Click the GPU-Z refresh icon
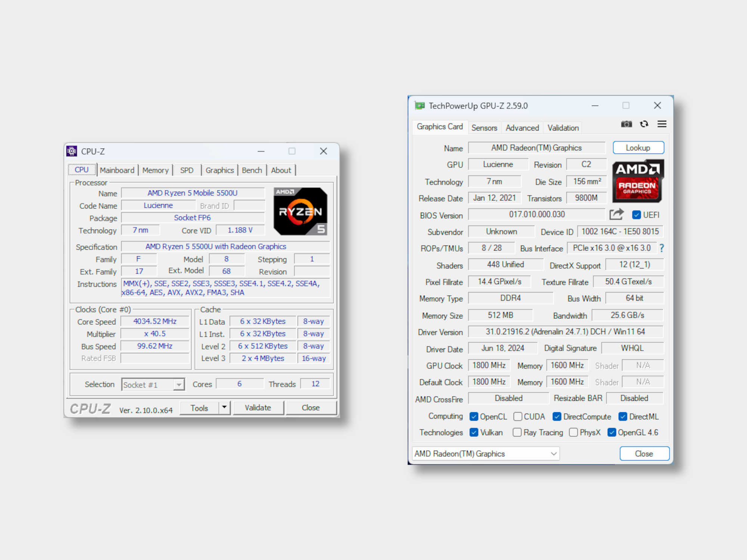 644,124
